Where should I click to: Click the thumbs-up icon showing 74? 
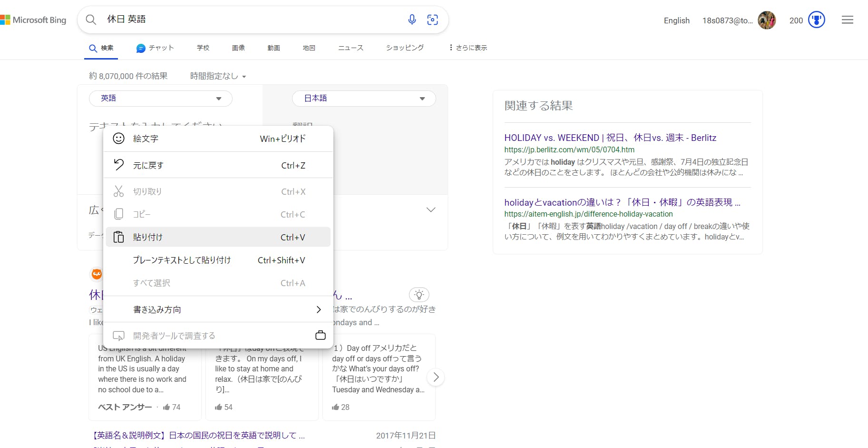(x=166, y=407)
